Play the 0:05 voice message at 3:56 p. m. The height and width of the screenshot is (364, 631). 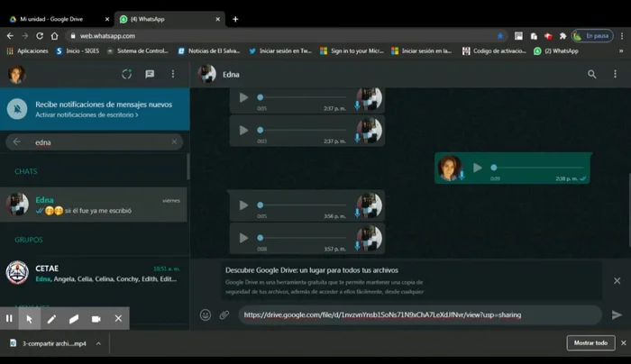[243, 205]
